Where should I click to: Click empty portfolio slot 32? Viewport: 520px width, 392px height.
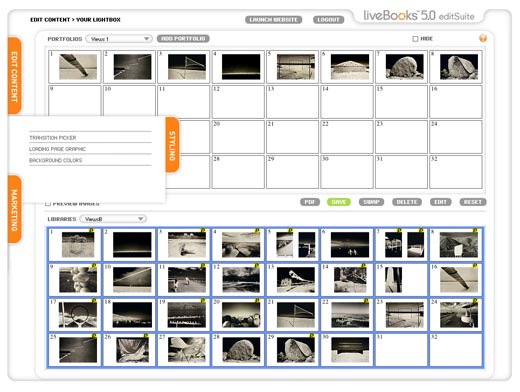point(456,172)
